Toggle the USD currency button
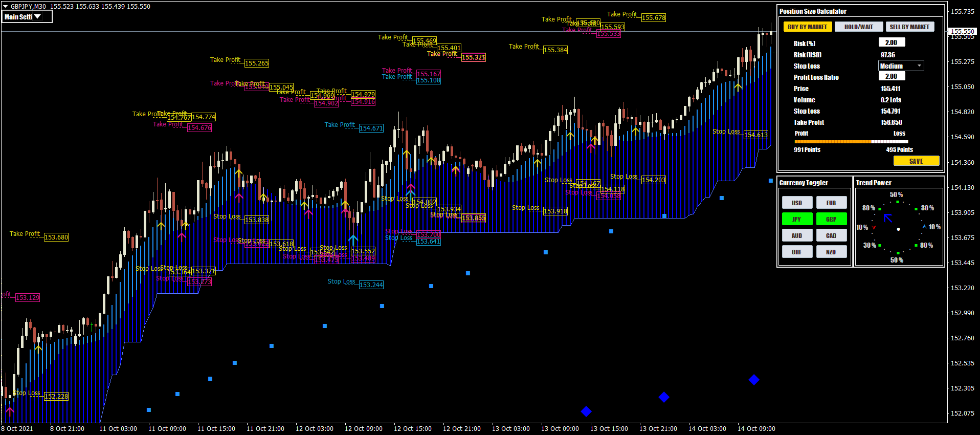Viewport: 980px width, 435px height. [x=797, y=203]
